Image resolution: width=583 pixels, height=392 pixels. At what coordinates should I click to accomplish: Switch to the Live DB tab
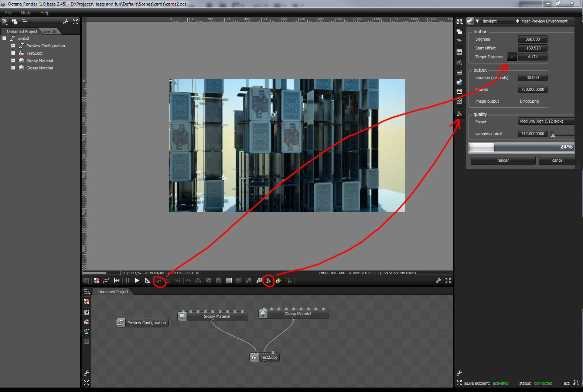tap(50, 31)
